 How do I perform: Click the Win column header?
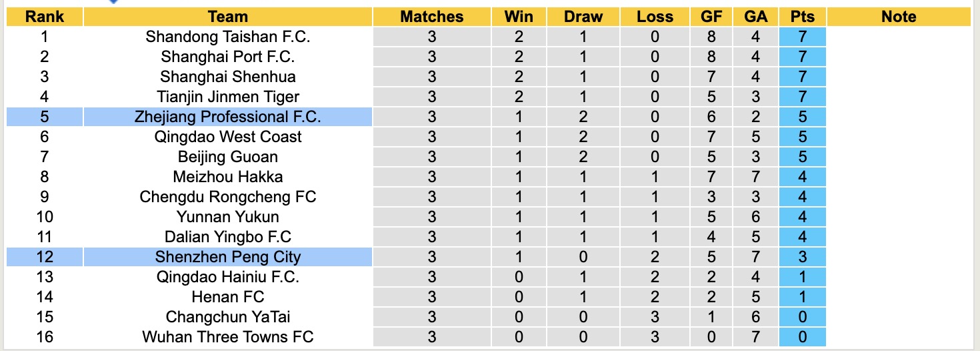[519, 17]
